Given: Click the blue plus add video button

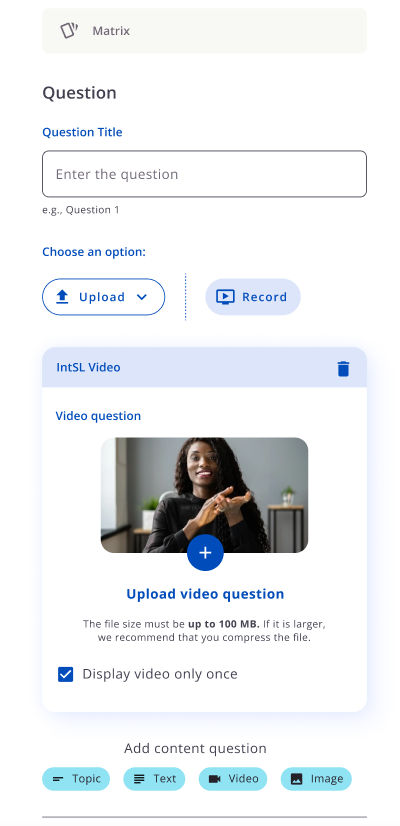Looking at the screenshot, I should (205, 552).
